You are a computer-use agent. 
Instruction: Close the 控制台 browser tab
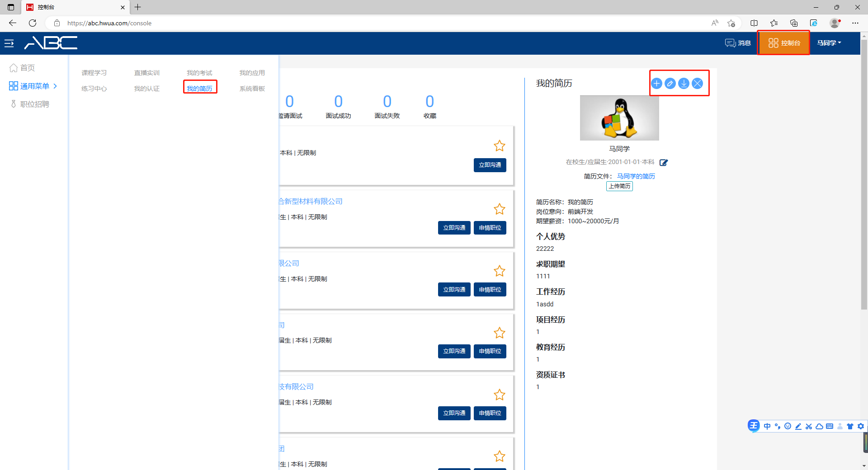123,7
